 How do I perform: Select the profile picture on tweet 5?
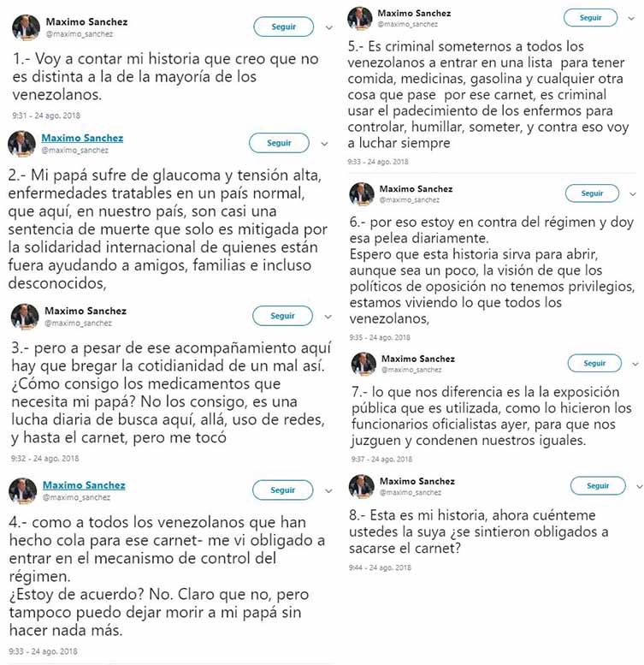coord(360,19)
